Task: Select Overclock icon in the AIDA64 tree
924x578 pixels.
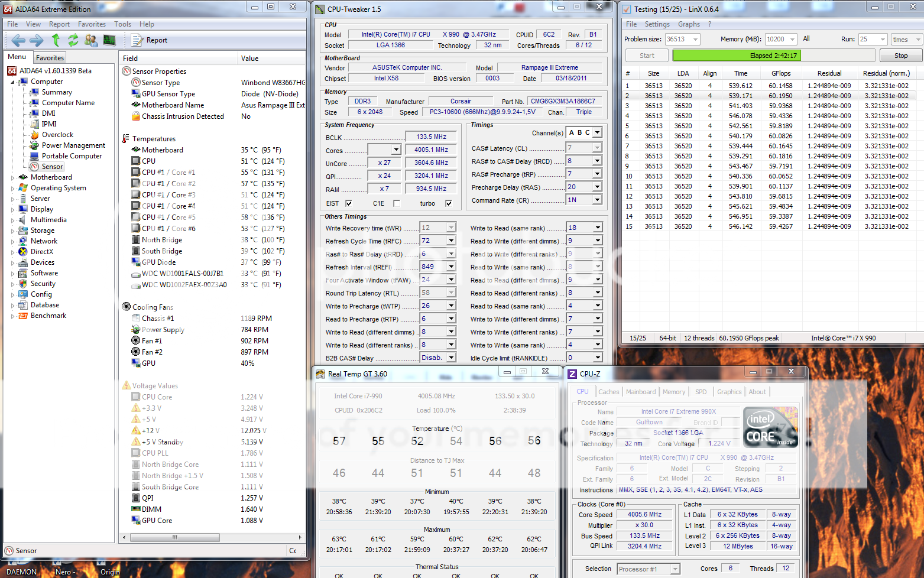Action: click(34, 135)
